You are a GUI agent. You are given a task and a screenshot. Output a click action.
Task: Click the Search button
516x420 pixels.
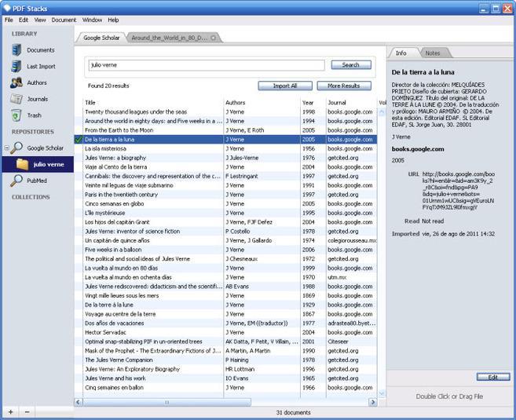tap(351, 65)
